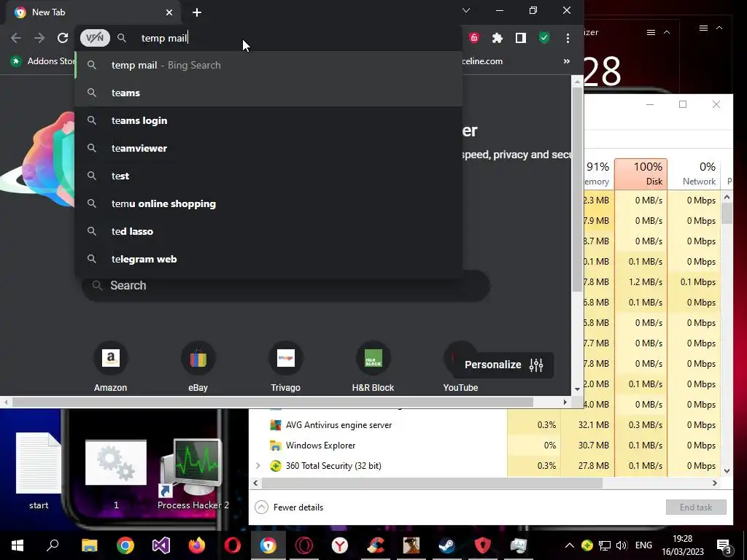Open the eBay shortcut tile
The image size is (747, 560).
pyautogui.click(x=198, y=366)
